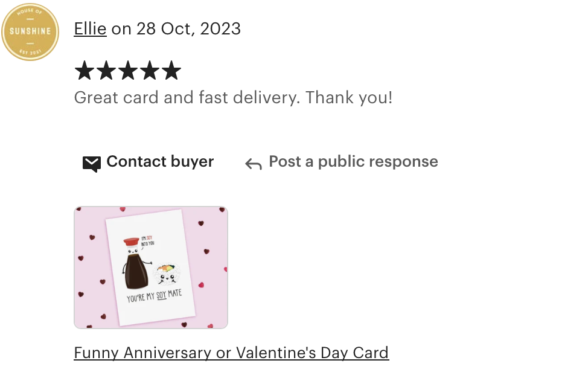Click You're My Soy Mate caption on card
Image resolution: width=588 pixels, height=372 pixels.
point(154,295)
